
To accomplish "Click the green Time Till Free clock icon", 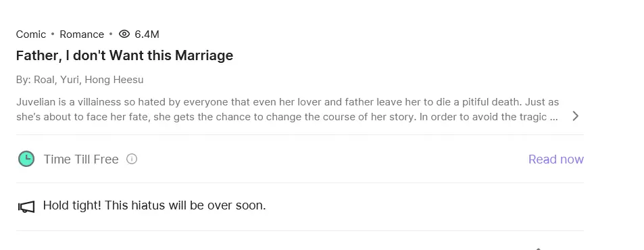I will (x=26, y=159).
